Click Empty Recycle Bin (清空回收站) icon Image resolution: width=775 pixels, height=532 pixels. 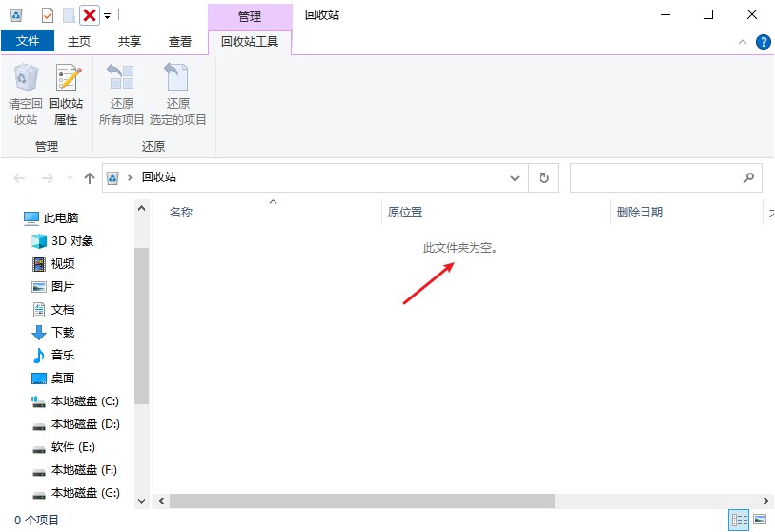[x=25, y=94]
